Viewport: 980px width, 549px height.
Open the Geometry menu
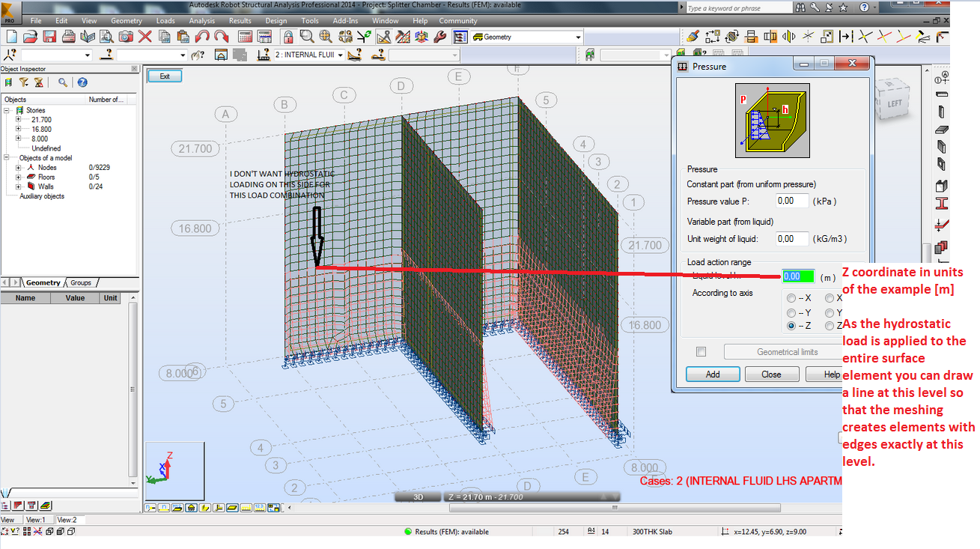126,21
